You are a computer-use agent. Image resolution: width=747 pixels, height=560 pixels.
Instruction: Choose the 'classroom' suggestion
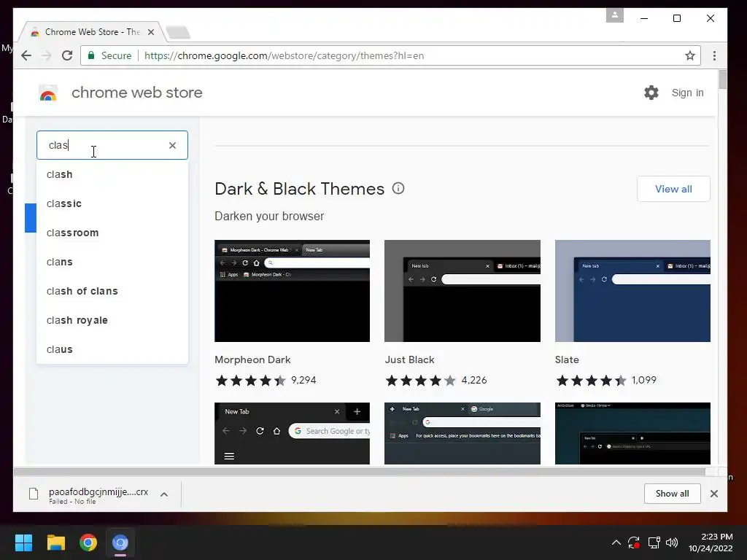tap(112, 233)
